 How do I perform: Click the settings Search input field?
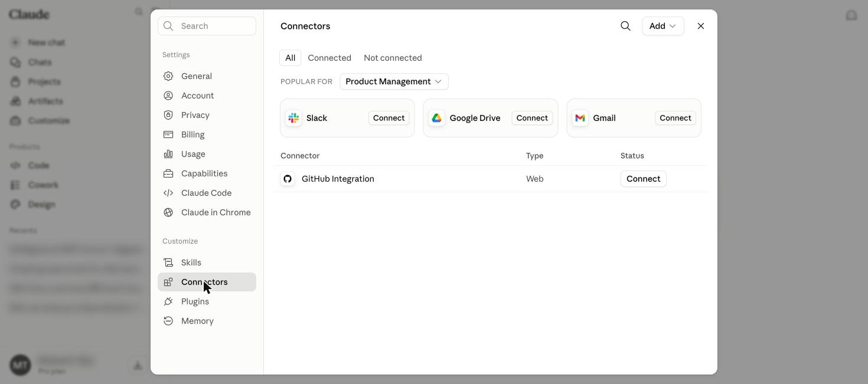click(207, 26)
